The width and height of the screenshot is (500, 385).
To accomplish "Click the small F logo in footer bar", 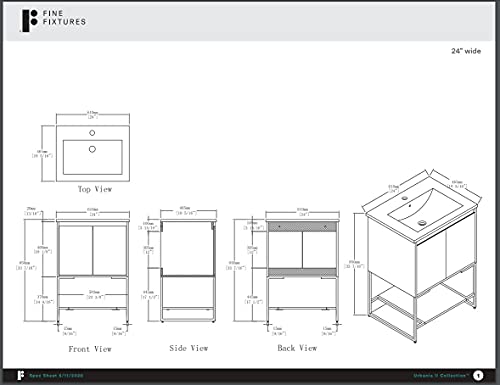I will point(21,375).
